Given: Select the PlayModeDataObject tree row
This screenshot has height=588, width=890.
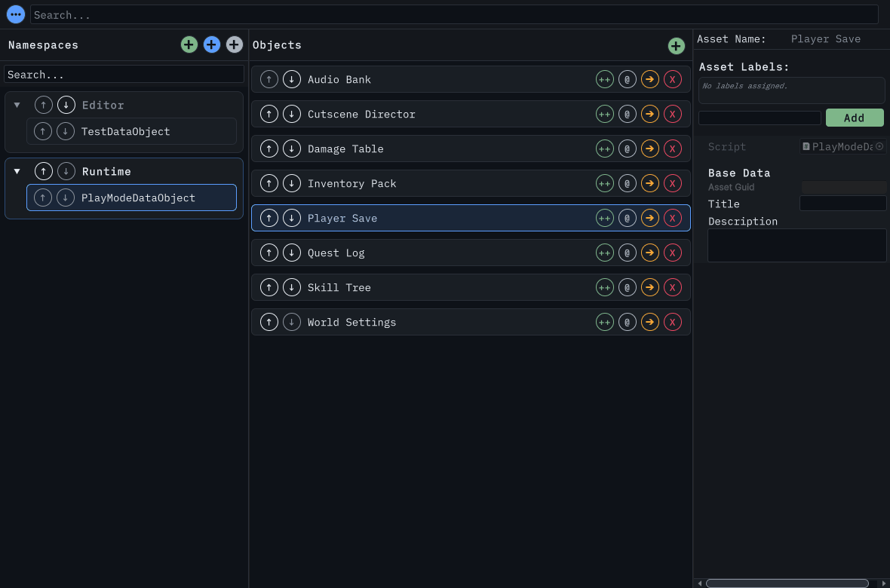Looking at the screenshot, I should [132, 198].
